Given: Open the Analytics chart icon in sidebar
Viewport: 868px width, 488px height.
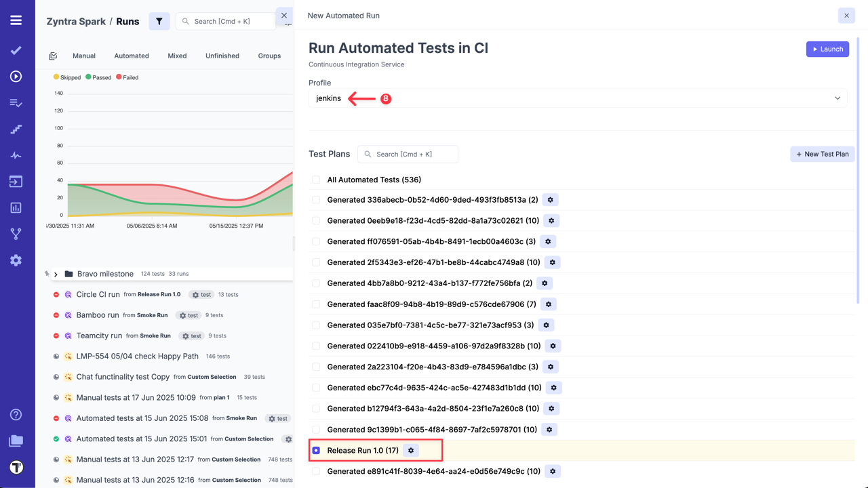Looking at the screenshot, I should tap(16, 208).
